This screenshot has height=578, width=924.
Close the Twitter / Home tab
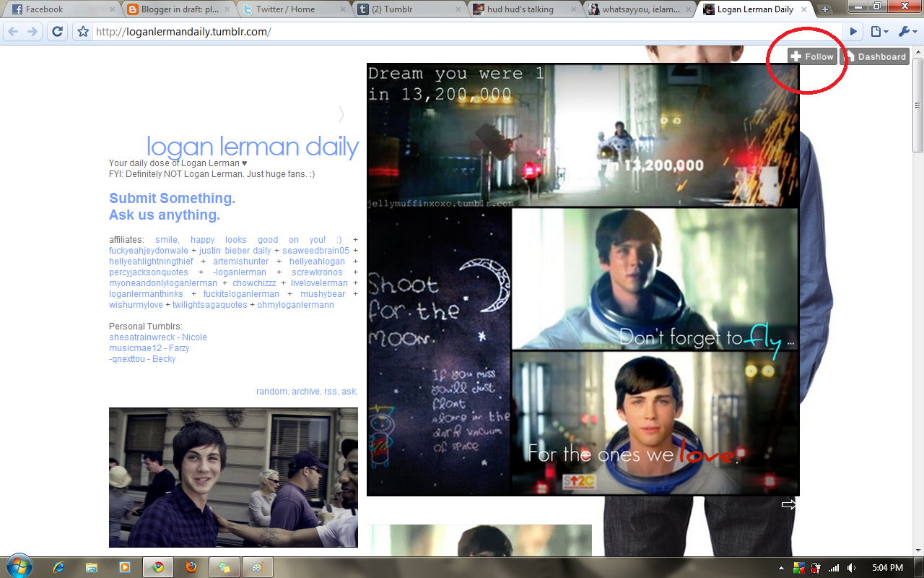pyautogui.click(x=343, y=9)
